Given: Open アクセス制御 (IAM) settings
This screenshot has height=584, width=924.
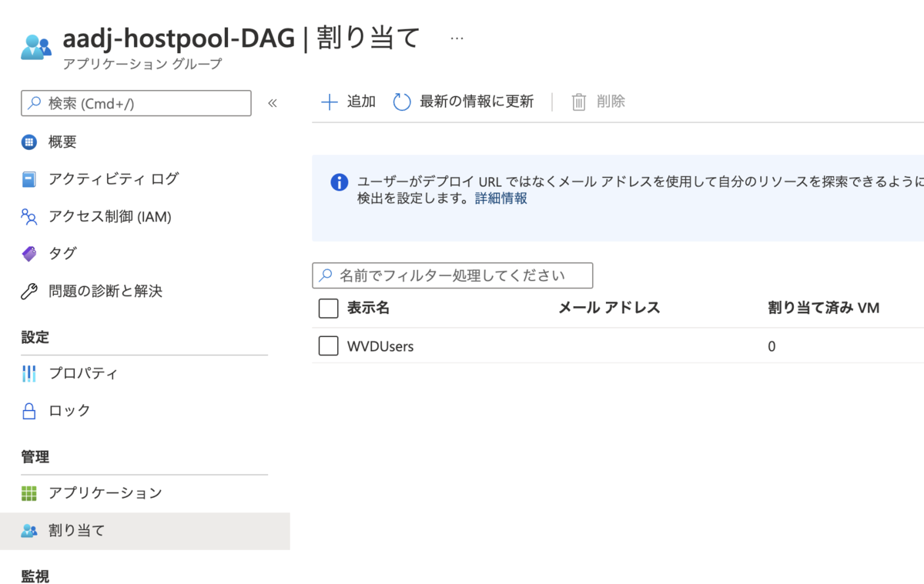Looking at the screenshot, I should [x=123, y=216].
